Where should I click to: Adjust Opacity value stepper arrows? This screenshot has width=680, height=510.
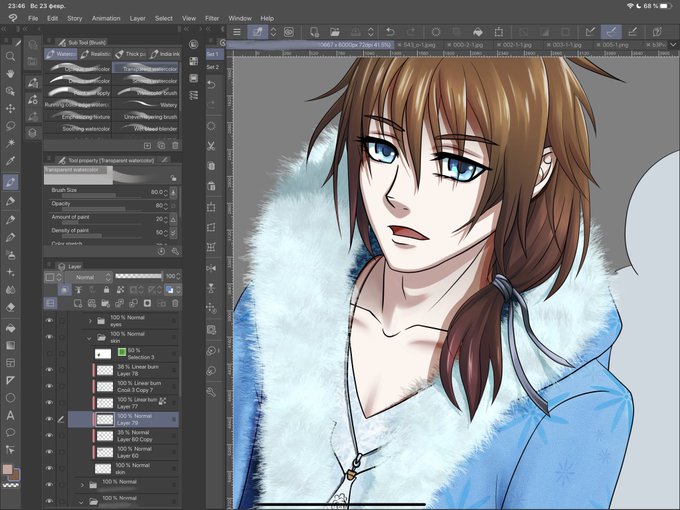[x=165, y=206]
